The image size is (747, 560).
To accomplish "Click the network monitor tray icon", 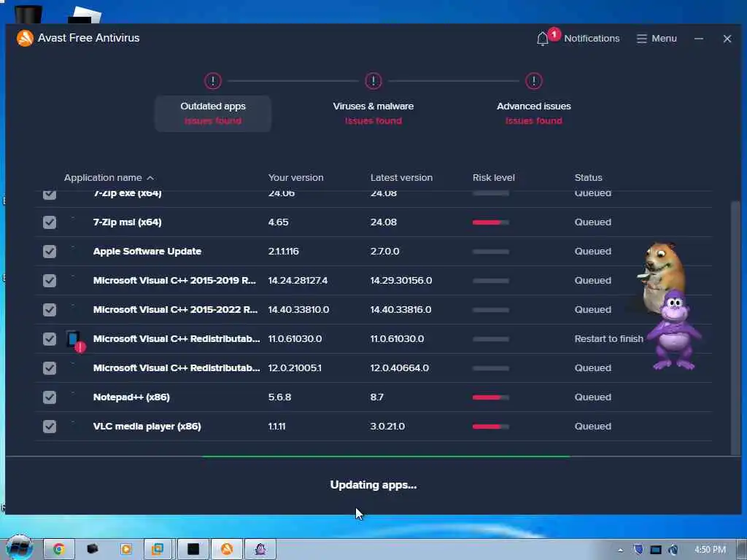I will 656,550.
